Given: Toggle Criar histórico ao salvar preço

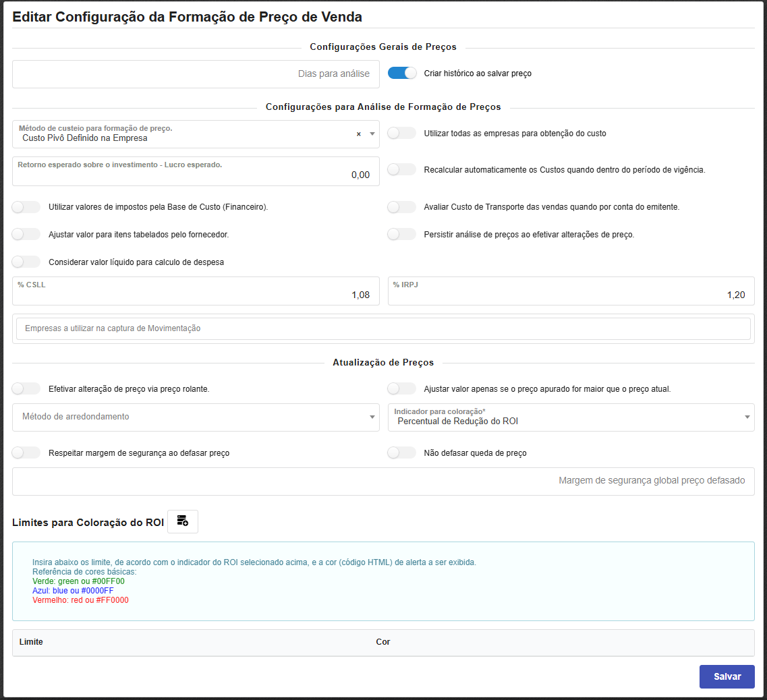Looking at the screenshot, I should coord(402,73).
